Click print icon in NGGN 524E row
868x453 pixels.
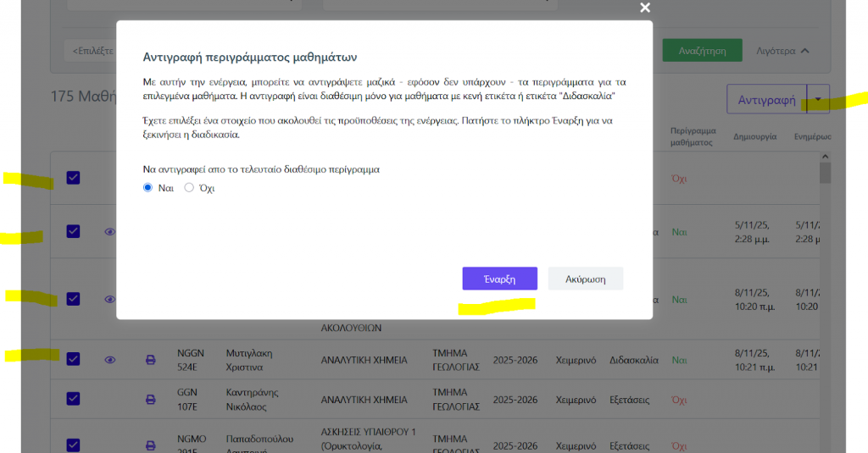tap(151, 360)
